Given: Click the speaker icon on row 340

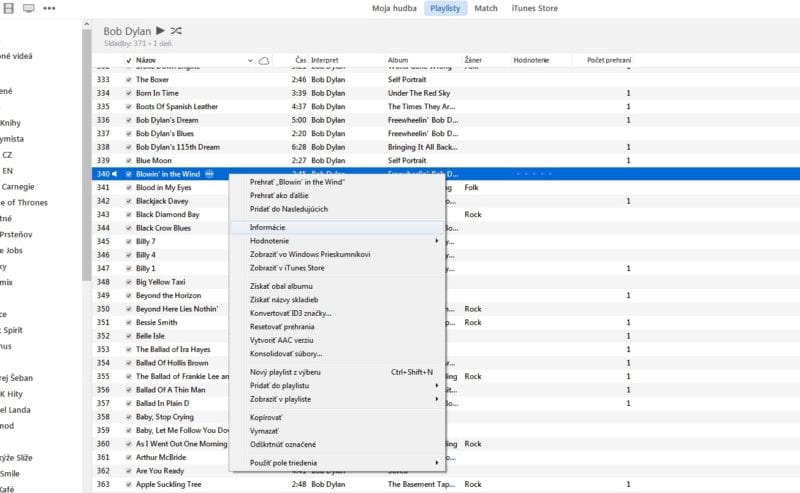Looking at the screenshot, I should [x=114, y=174].
